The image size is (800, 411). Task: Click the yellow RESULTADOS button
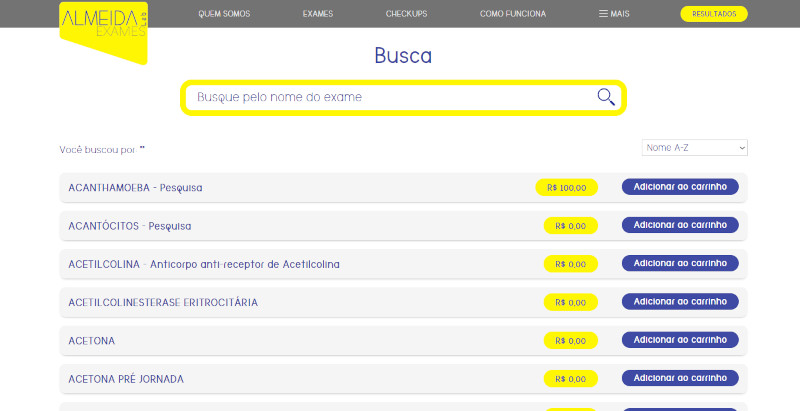coord(713,14)
